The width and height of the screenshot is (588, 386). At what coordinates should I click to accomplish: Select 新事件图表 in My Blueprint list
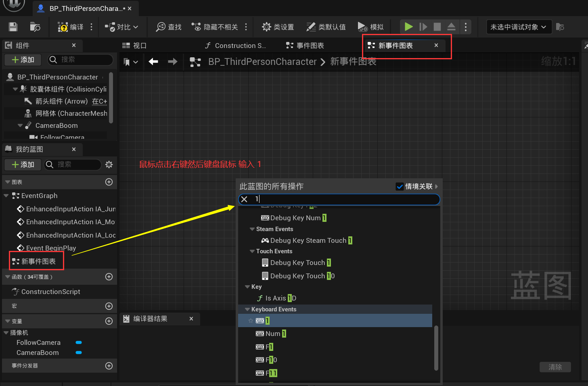34,261
